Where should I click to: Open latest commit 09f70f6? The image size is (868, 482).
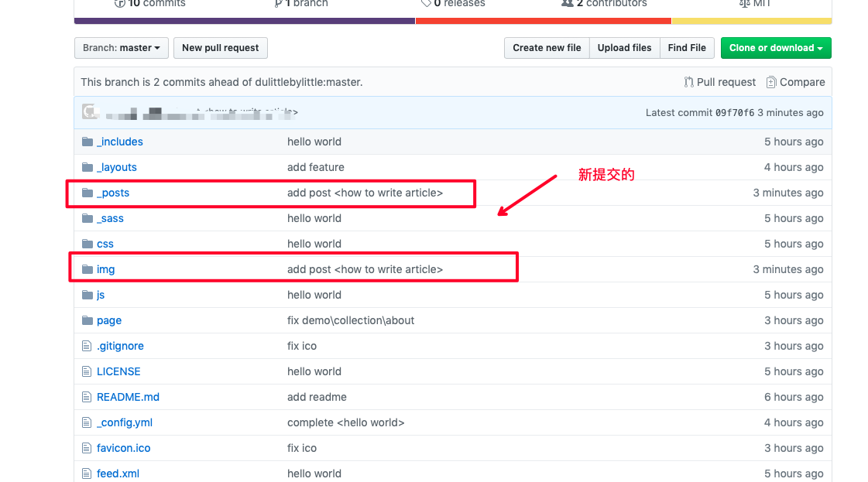732,113
